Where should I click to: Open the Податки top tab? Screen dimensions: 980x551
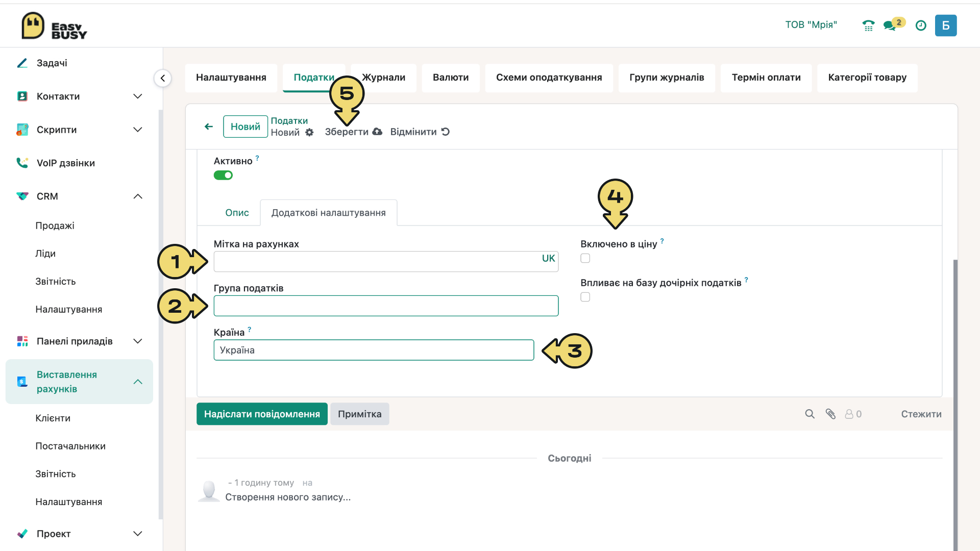(314, 78)
